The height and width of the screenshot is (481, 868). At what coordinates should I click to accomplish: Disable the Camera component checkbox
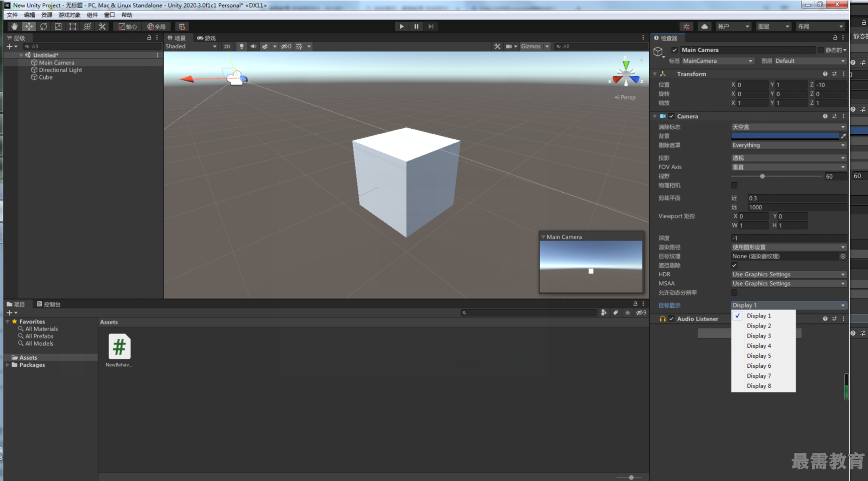pyautogui.click(x=671, y=116)
